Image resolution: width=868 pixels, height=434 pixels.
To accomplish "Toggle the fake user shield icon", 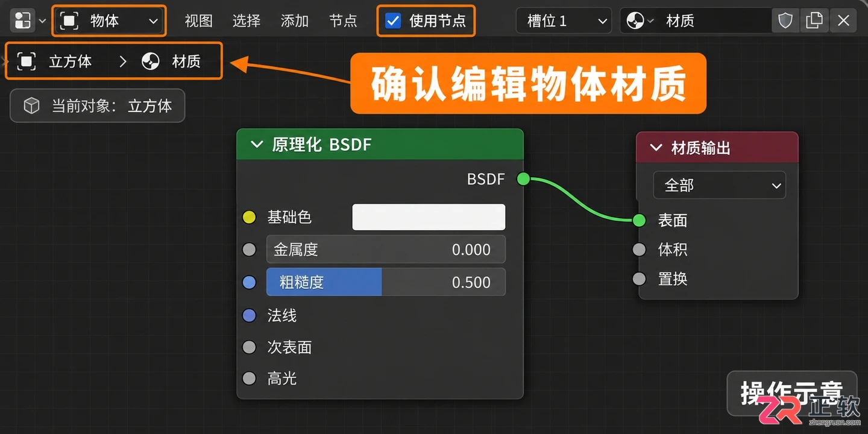I will (x=785, y=21).
